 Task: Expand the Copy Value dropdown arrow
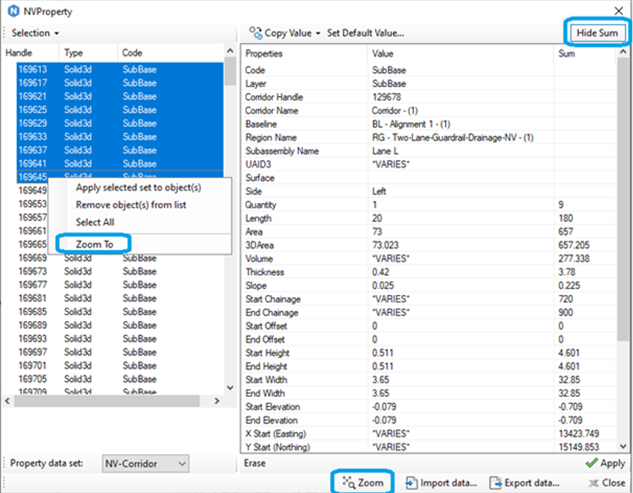(x=318, y=34)
